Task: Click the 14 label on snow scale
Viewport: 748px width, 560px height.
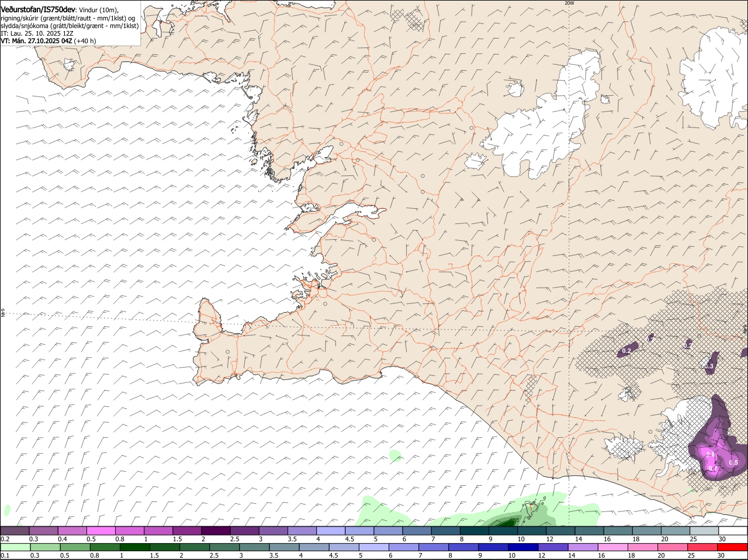Action: coord(578,539)
